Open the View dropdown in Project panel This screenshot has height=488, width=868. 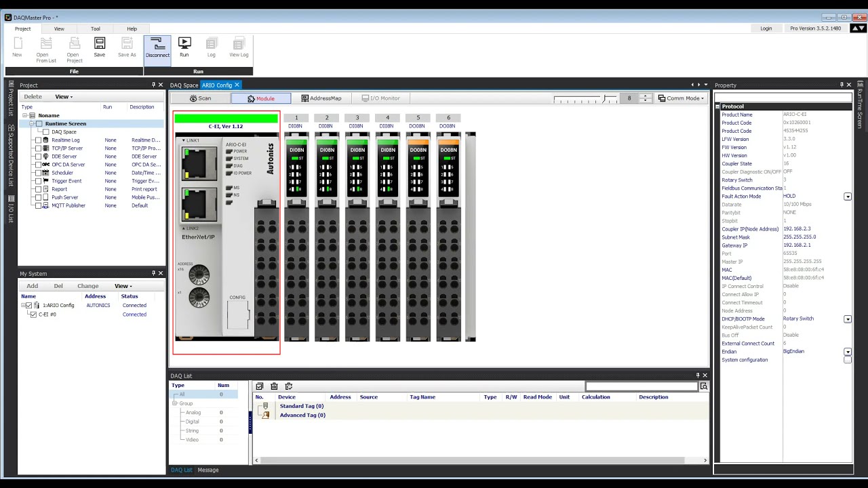(64, 97)
